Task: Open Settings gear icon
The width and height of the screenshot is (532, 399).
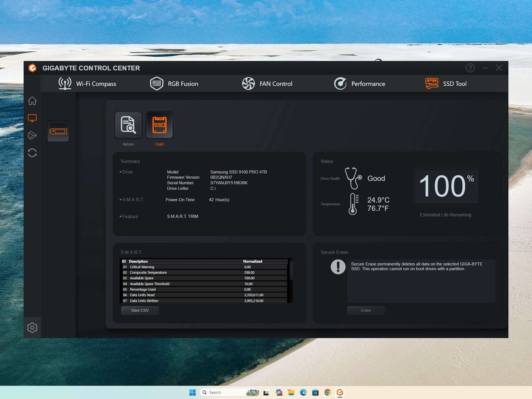Action: click(x=32, y=328)
